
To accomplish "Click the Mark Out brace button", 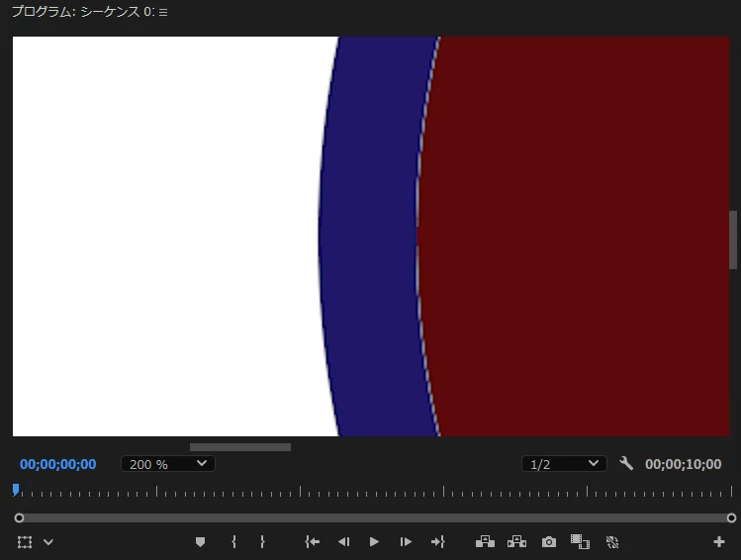I will coord(262,542).
